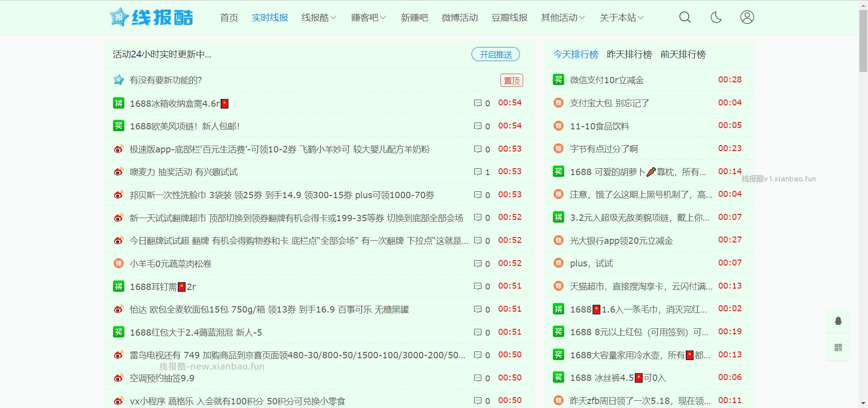Image resolution: width=868 pixels, height=408 pixels.
Task: Click the search magnifier icon
Action: tap(684, 17)
